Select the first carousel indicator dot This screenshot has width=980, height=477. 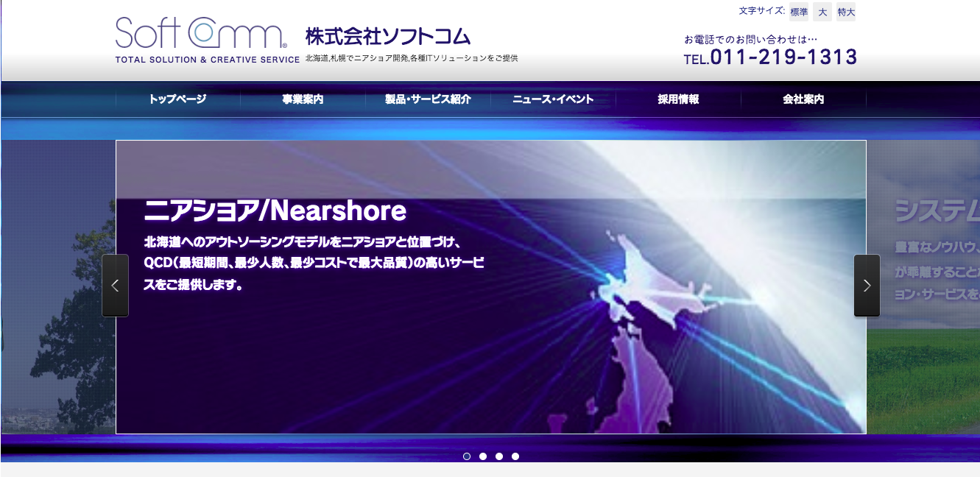(x=467, y=456)
